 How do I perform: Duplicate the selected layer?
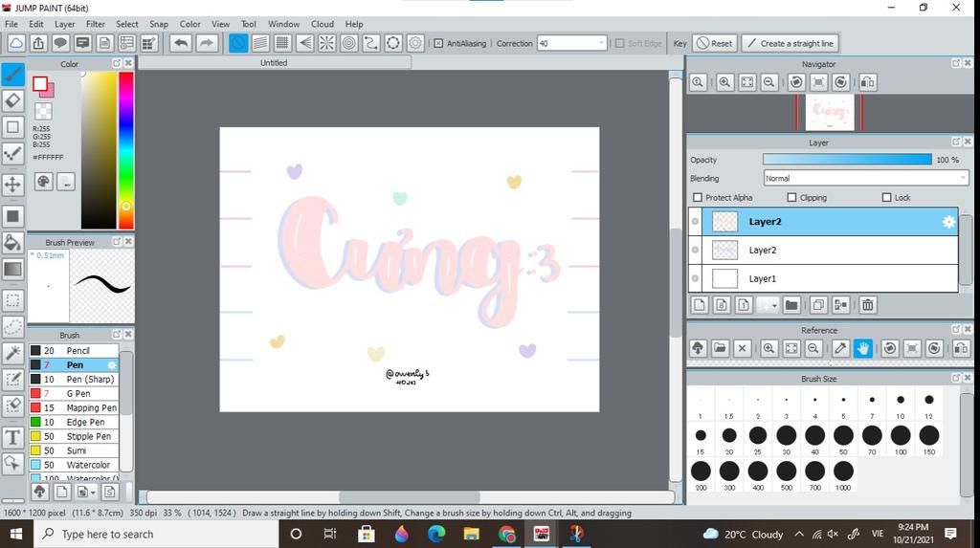817,305
